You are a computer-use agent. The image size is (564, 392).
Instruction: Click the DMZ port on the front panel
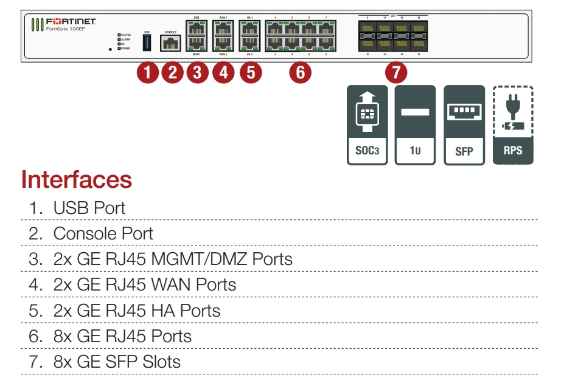[x=197, y=27]
